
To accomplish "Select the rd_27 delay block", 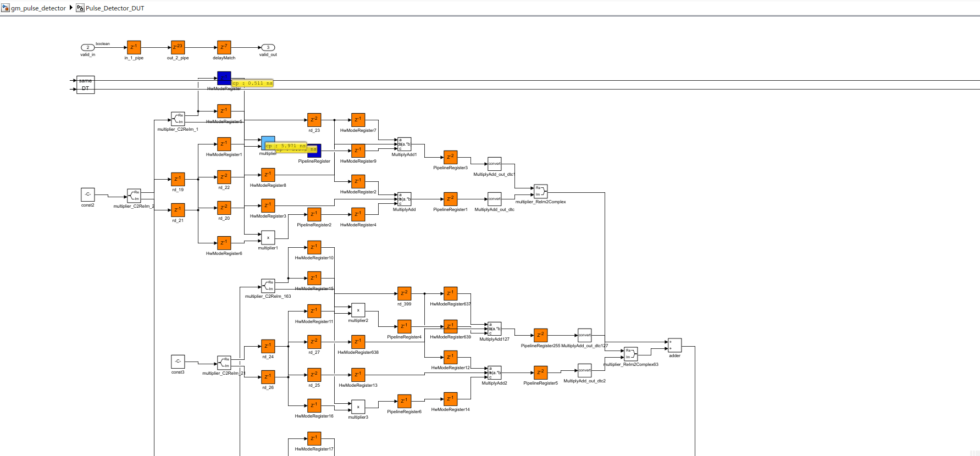I will pyautogui.click(x=314, y=342).
